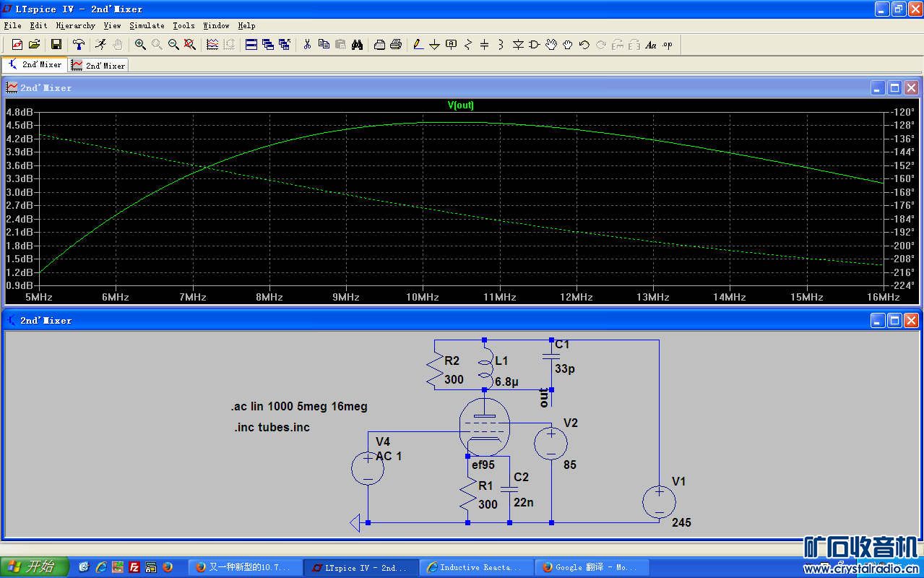924x578 pixels.
Task: Click the .ac lin 1000 directive text
Action: tap(299, 407)
